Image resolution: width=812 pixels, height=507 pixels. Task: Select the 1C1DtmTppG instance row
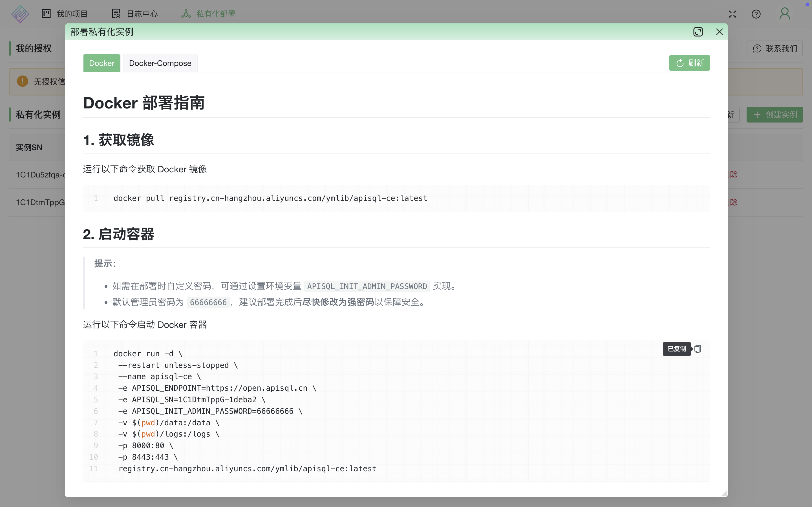pos(40,202)
